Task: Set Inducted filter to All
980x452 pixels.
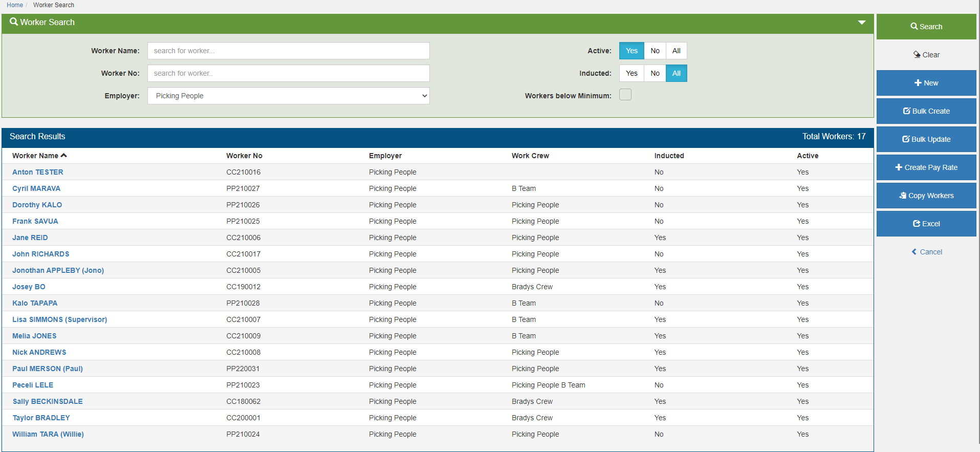Action: [x=676, y=73]
